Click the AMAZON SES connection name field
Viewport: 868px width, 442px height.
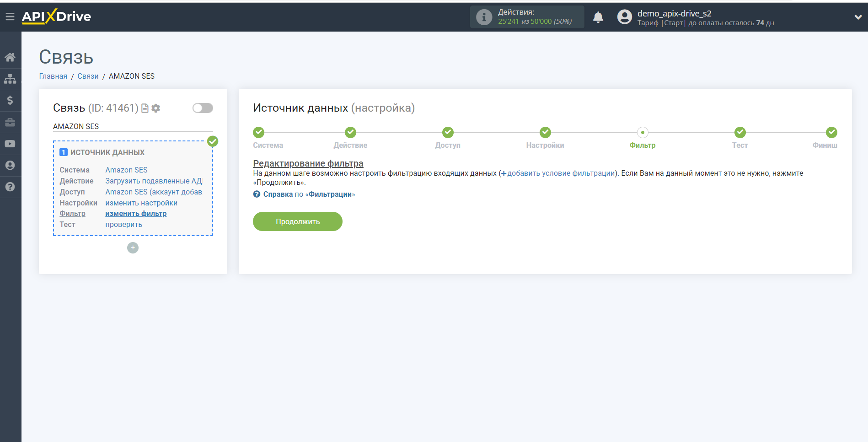click(133, 126)
